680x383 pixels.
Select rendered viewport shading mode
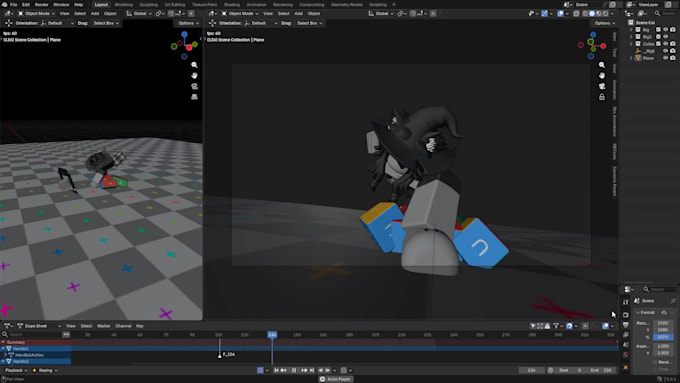(x=606, y=13)
